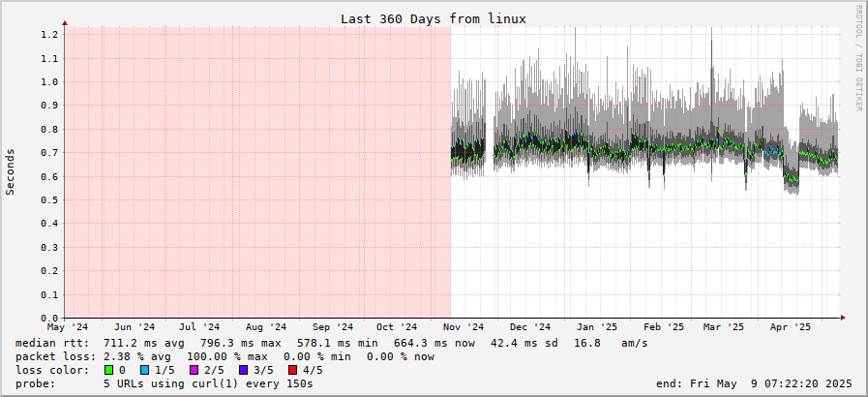Click the end timestamp 'Fri May 9 07:22:20 2025'
The image size is (868, 397).
tap(771, 383)
